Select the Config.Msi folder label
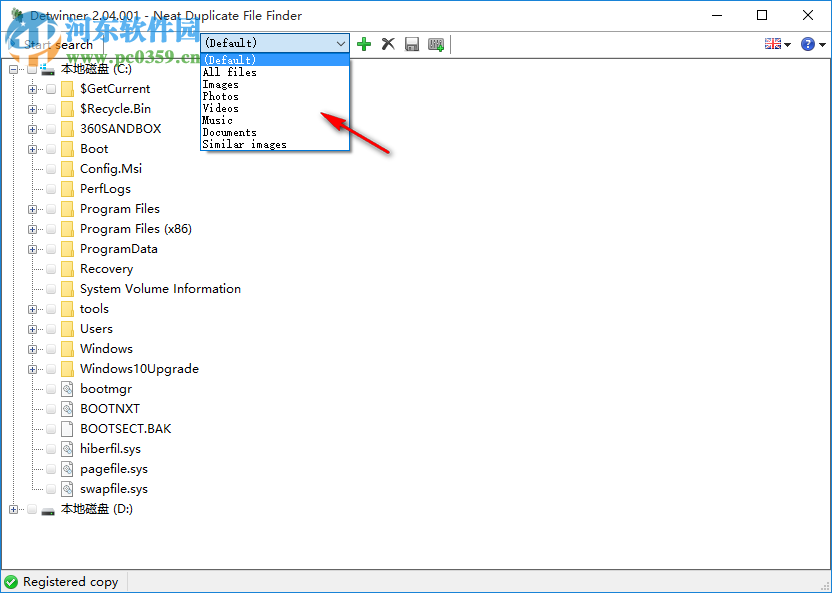The height and width of the screenshot is (593, 832). click(111, 169)
